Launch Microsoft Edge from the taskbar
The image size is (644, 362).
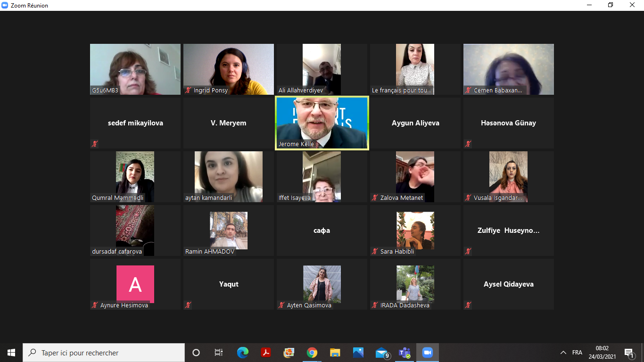point(242,353)
